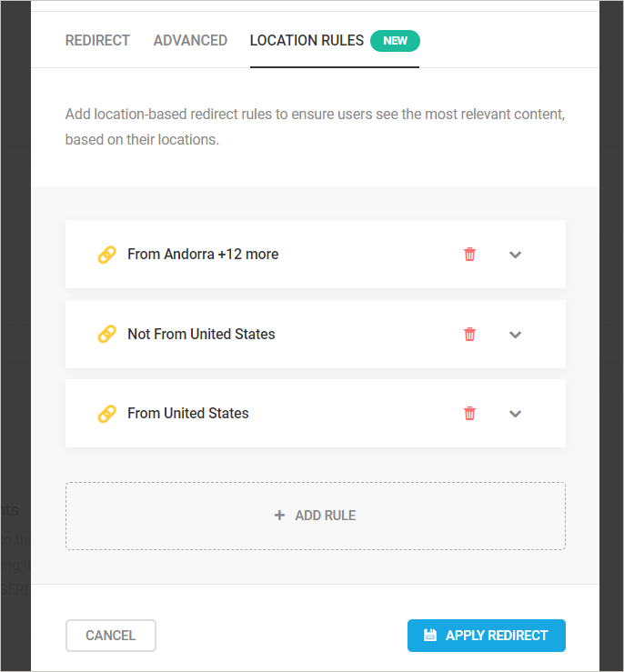Screen dimensions: 624x672
Task: Delete the Not From United States rule
Action: [x=469, y=335]
